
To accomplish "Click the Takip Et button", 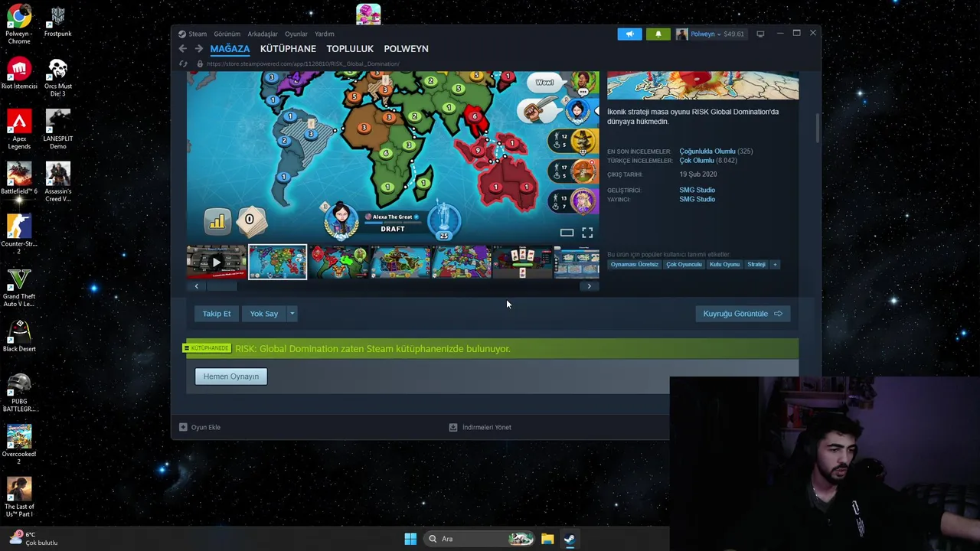I will pos(217,314).
